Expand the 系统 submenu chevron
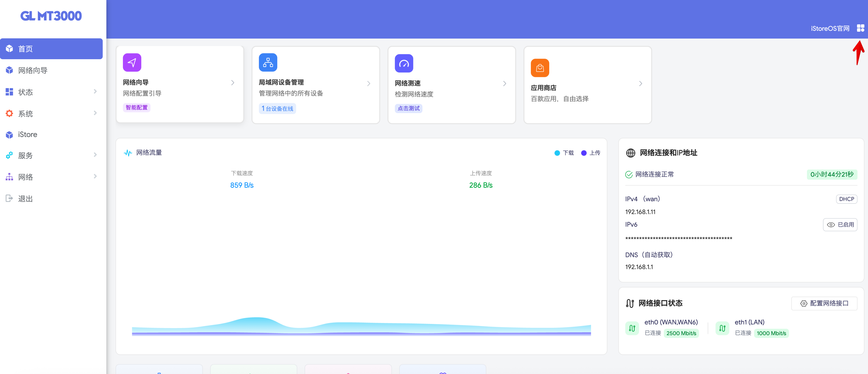 (95, 113)
